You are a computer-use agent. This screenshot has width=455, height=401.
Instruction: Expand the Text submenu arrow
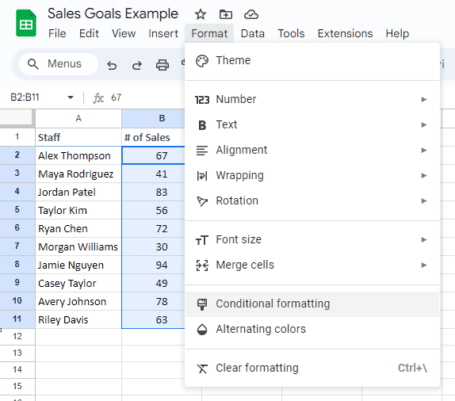(x=424, y=125)
